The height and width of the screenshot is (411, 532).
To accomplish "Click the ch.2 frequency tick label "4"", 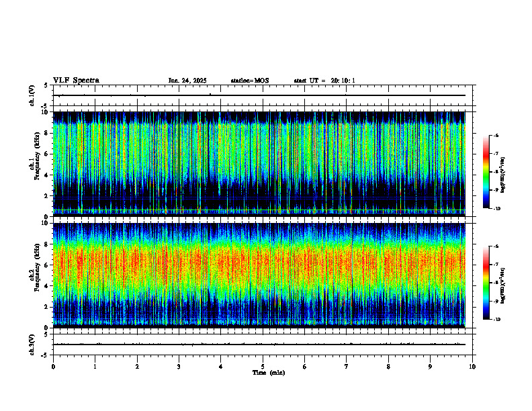I will click(x=47, y=286).
